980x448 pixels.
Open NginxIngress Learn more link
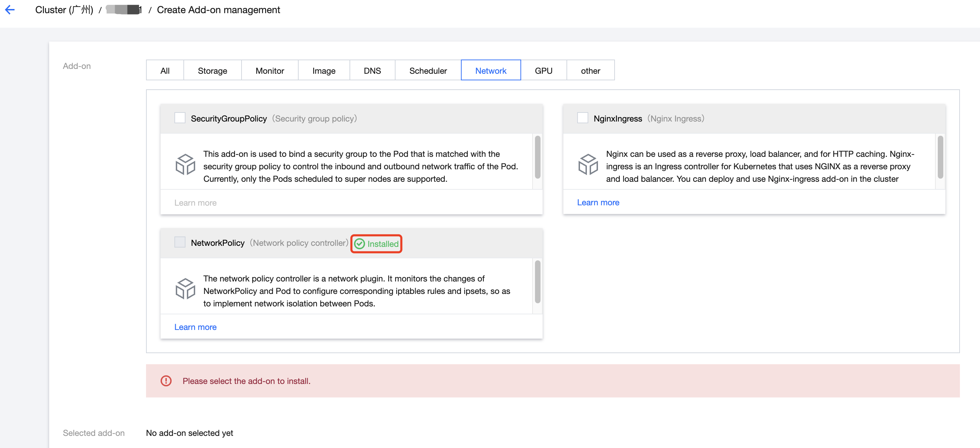(598, 203)
